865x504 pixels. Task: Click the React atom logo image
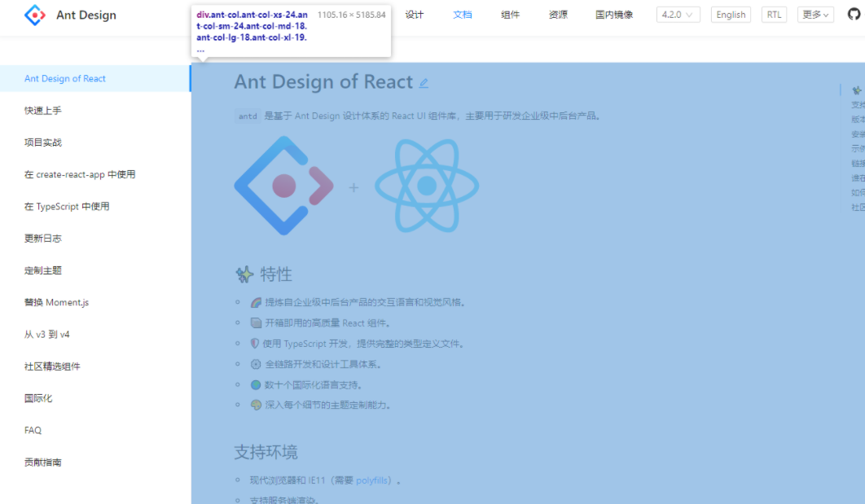427,186
